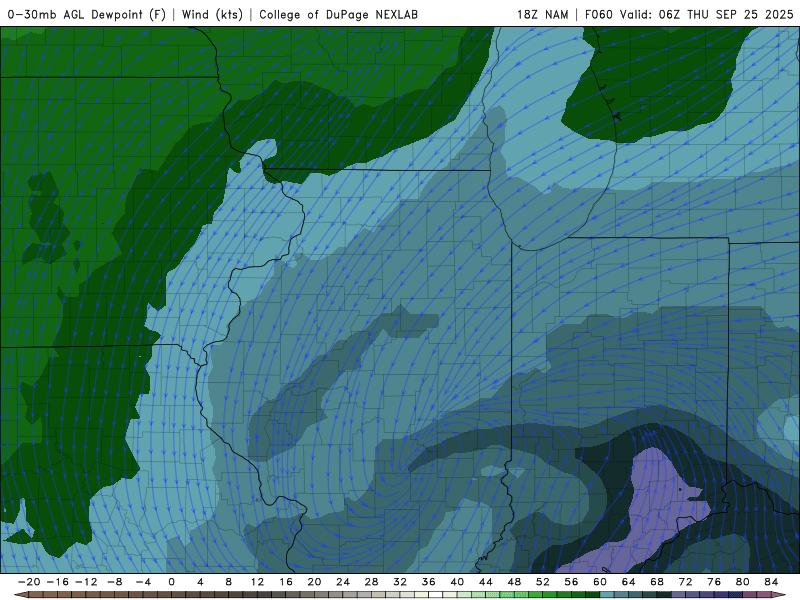Viewport: 800px width, 600px height.
Task: Click the 64 legend value
Action: (x=629, y=582)
